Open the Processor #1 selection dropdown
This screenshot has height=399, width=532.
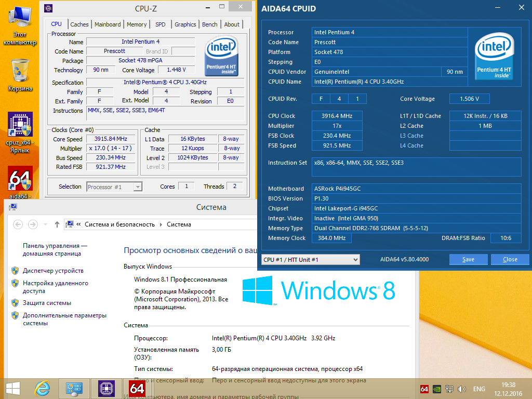tap(114, 187)
